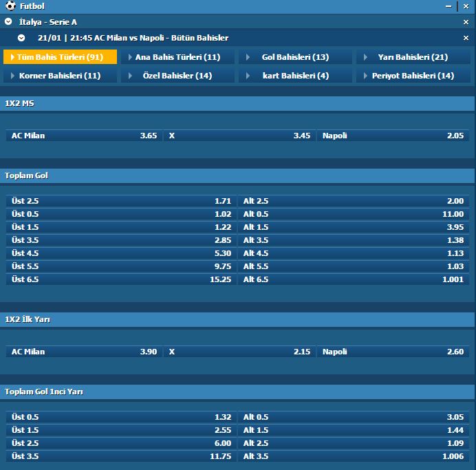Click the 1X2 İlk Yarı section header

[x=237, y=320]
